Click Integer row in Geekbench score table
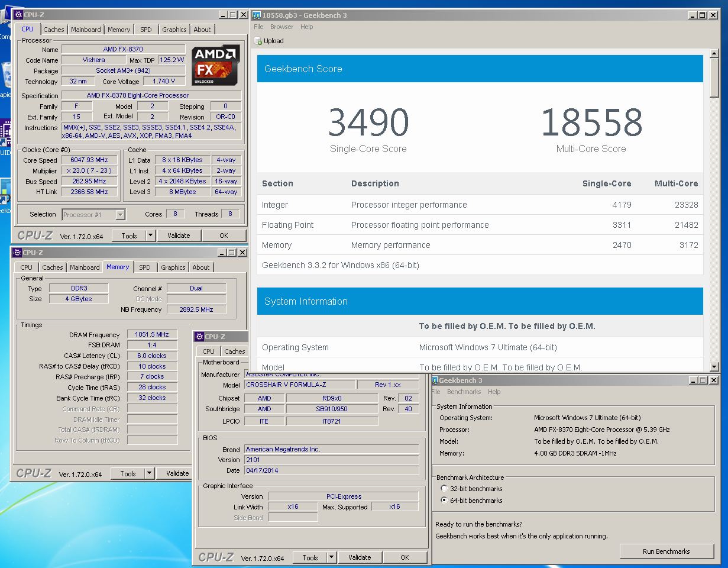This screenshot has height=568, width=728. (480, 205)
